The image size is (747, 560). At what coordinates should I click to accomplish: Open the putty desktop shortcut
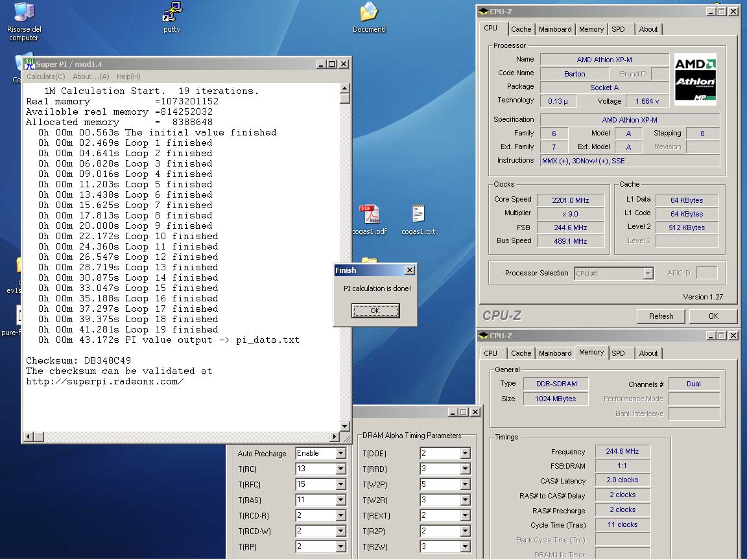(x=171, y=17)
